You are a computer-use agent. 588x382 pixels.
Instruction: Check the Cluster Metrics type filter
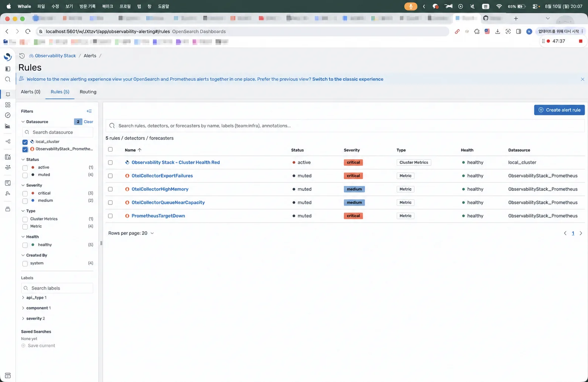click(25, 219)
